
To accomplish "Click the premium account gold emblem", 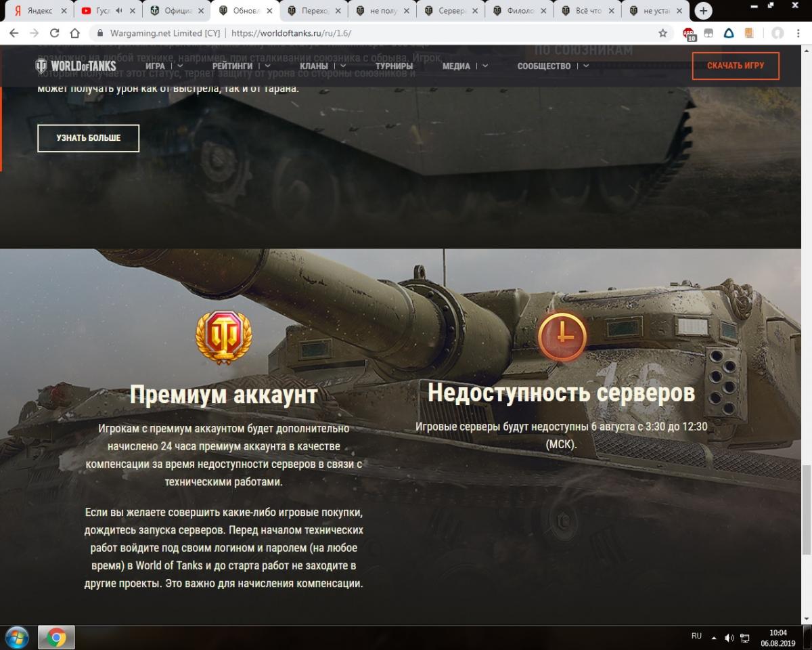I will [222, 337].
